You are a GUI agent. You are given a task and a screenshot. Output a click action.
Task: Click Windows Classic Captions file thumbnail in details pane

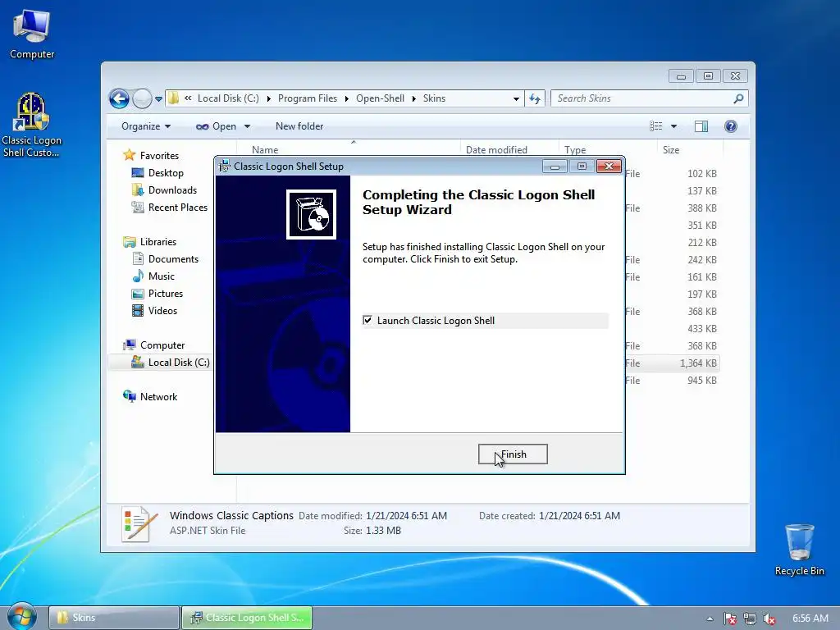tap(139, 523)
